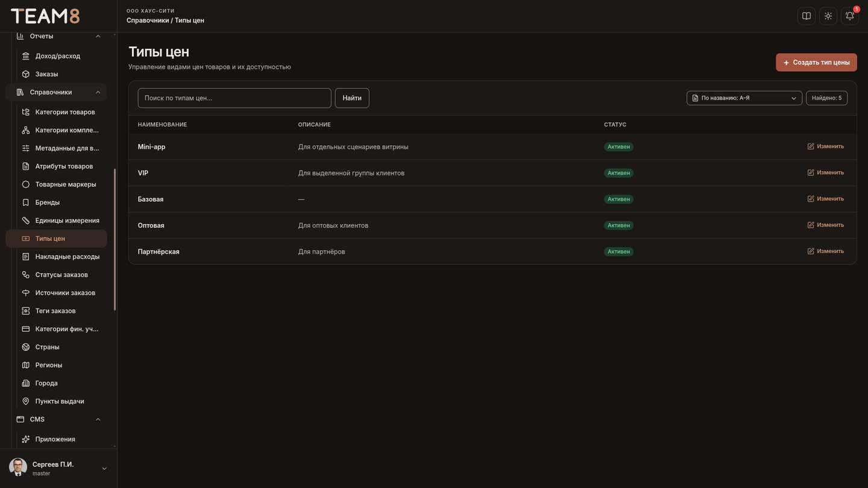Click the Приложения sparkle icon
The width and height of the screenshot is (868, 488).
(x=26, y=439)
